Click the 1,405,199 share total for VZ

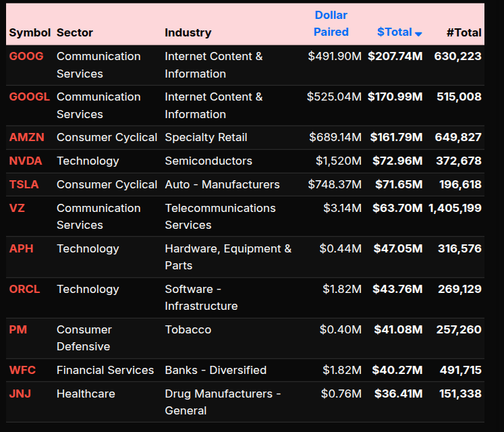(x=455, y=209)
